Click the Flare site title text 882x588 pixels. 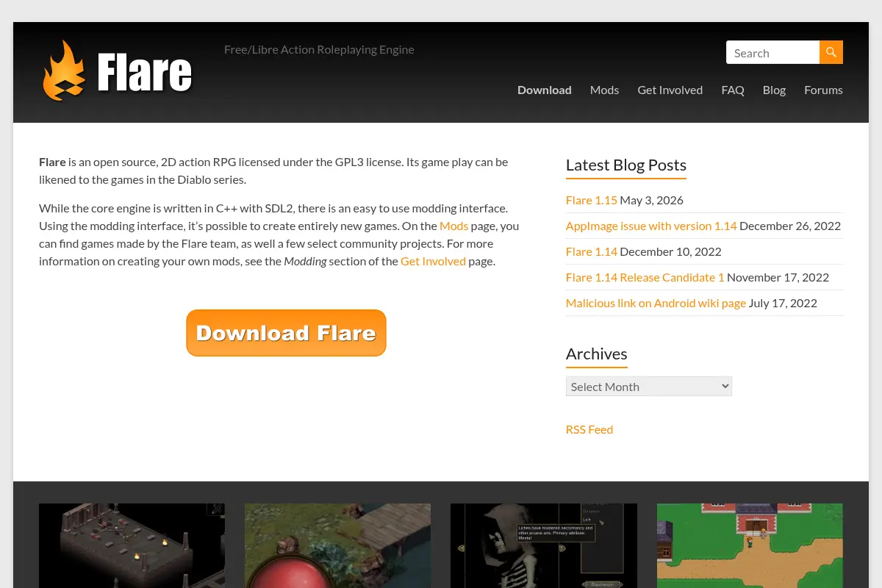click(145, 72)
